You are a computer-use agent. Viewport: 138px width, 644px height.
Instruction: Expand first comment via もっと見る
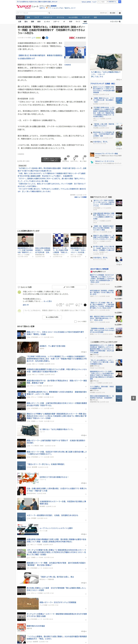pos(48,301)
